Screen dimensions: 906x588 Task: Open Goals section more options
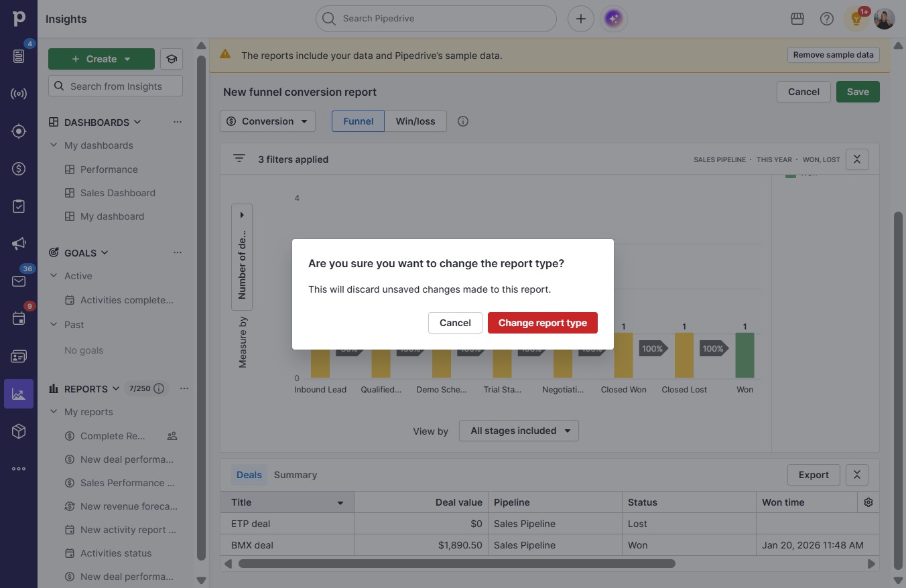pyautogui.click(x=178, y=252)
